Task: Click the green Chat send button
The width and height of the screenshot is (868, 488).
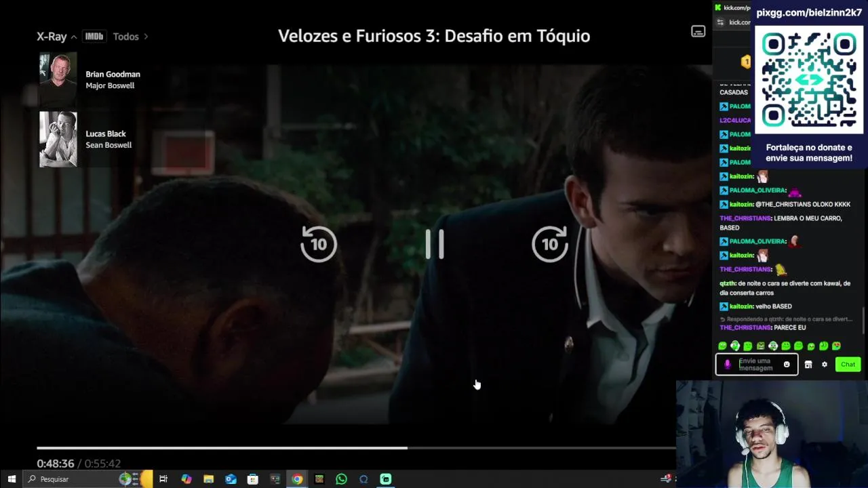Action: click(848, 365)
